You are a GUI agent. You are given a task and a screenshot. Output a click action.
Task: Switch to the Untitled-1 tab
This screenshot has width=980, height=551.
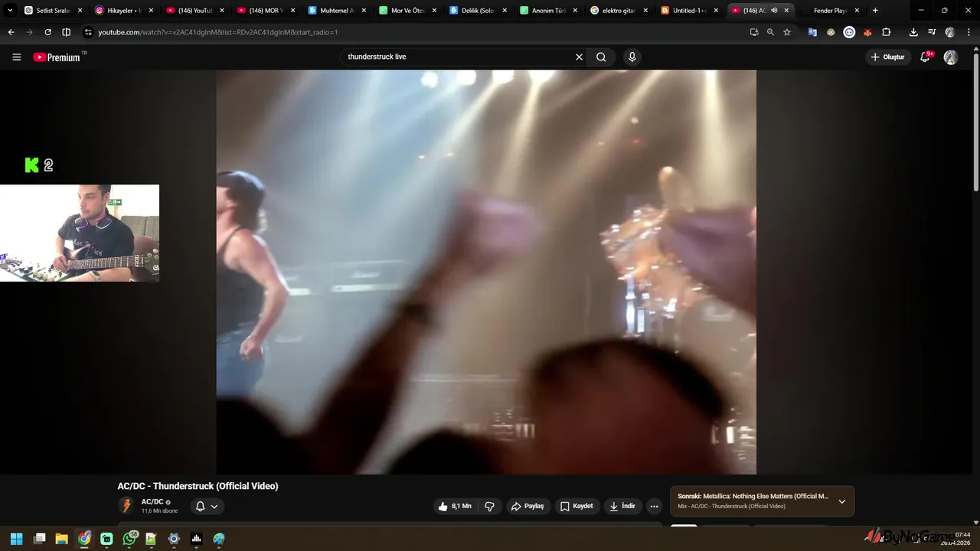coord(689,11)
